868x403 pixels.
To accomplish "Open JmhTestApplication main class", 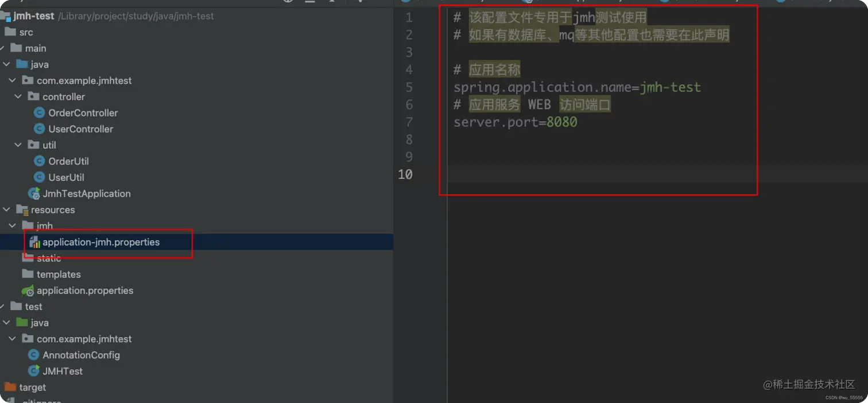I will [x=86, y=193].
